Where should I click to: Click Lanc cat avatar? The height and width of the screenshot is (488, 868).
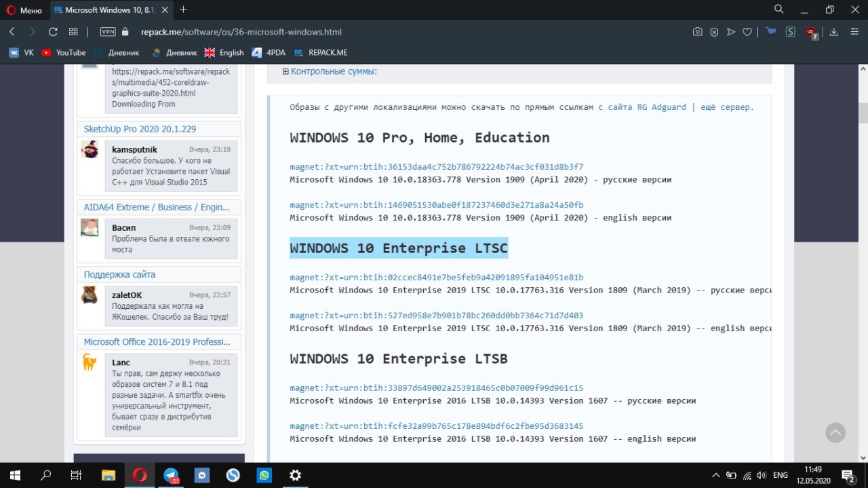coord(90,362)
